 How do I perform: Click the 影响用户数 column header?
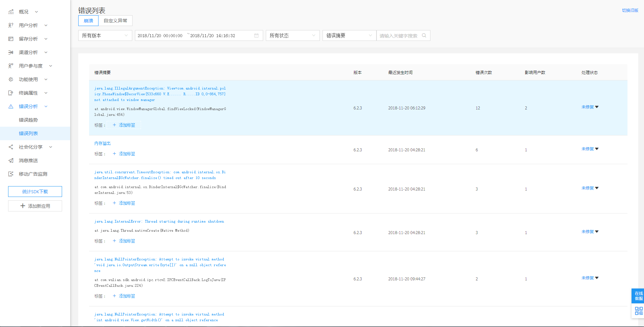coord(535,73)
